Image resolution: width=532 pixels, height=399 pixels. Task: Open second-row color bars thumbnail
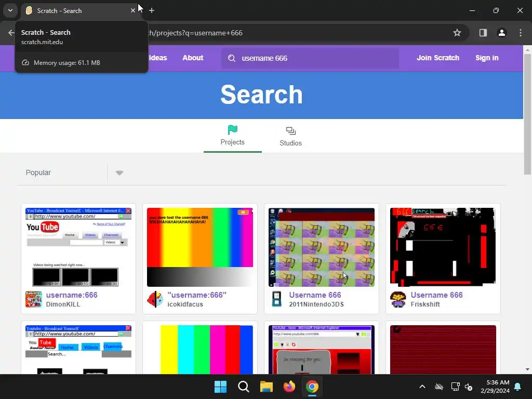point(200,350)
